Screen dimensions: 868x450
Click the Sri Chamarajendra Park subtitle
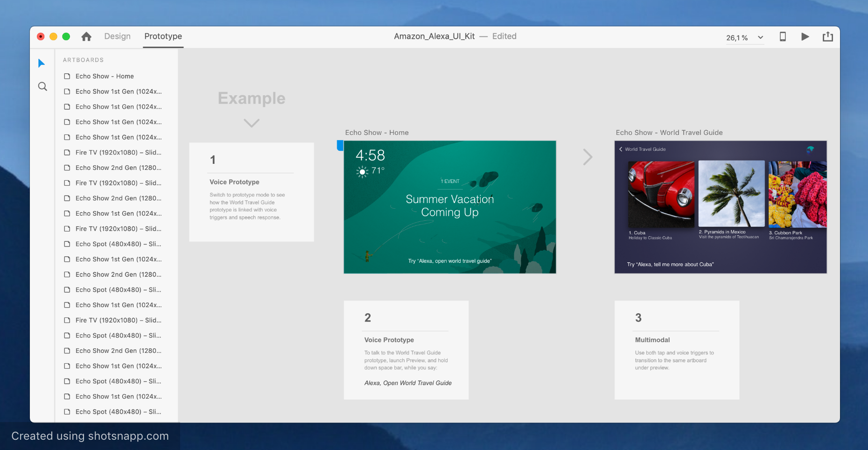pyautogui.click(x=791, y=238)
